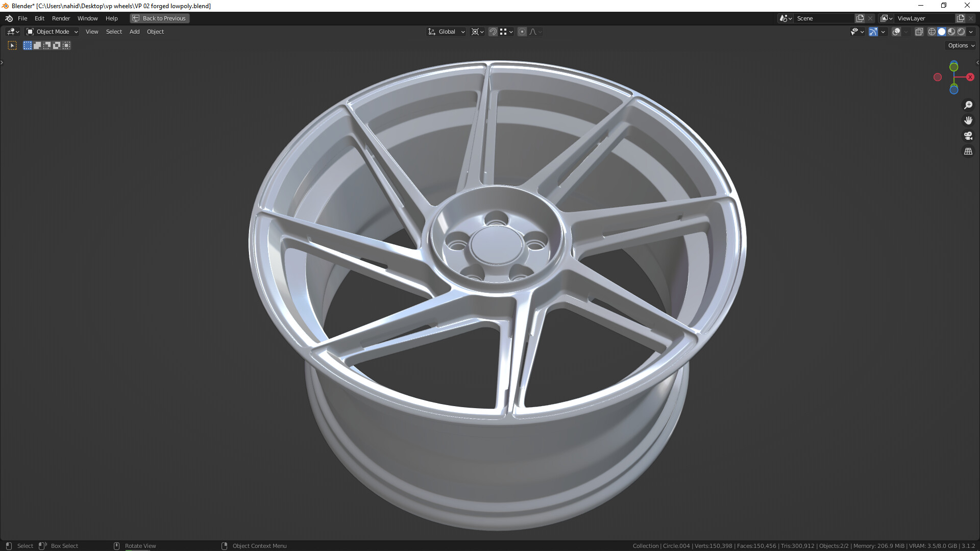980x551 pixels.
Task: Open the Render menu
Action: tap(61, 18)
